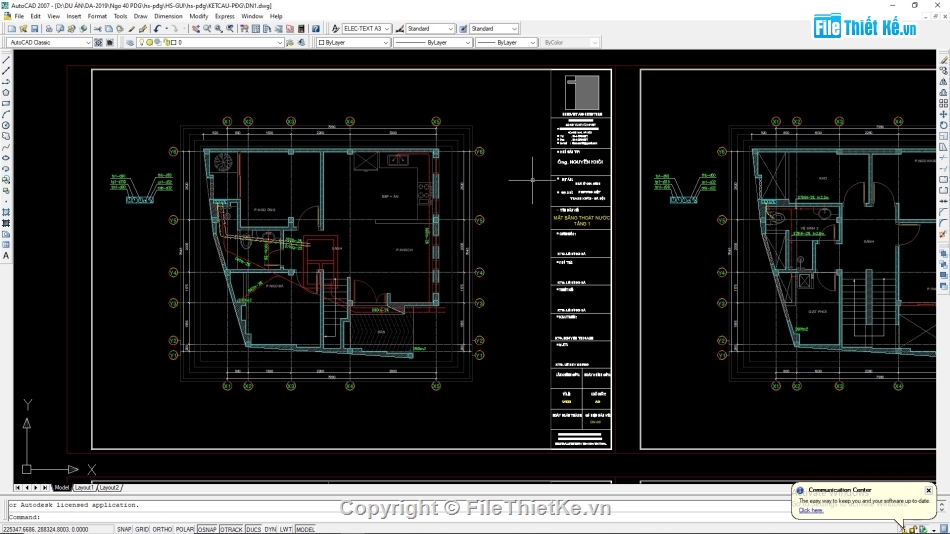Viewport: 950px width, 534px height.
Task: Open the Modify menu
Action: click(199, 16)
